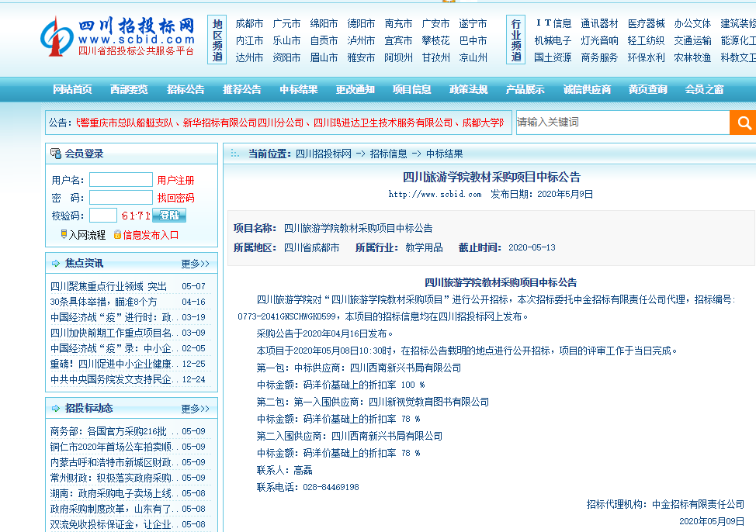Open 国土资源 industry channel
756x532 pixels.
click(553, 58)
